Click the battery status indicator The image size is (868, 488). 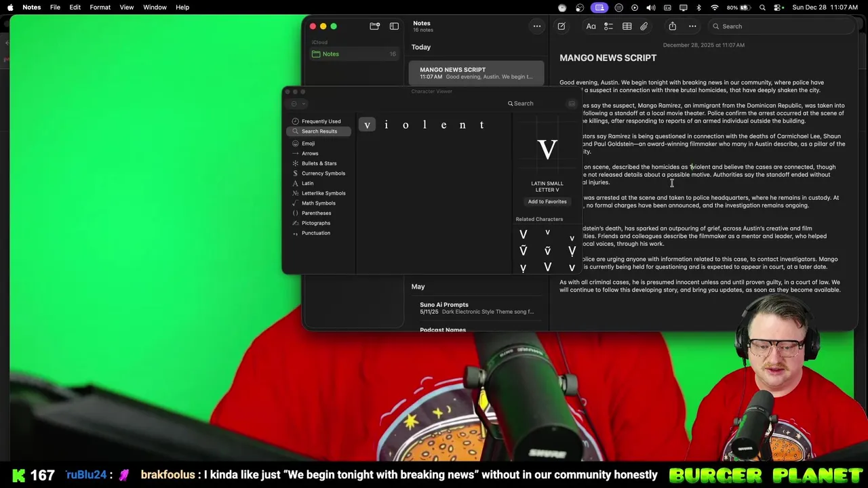click(x=739, y=7)
